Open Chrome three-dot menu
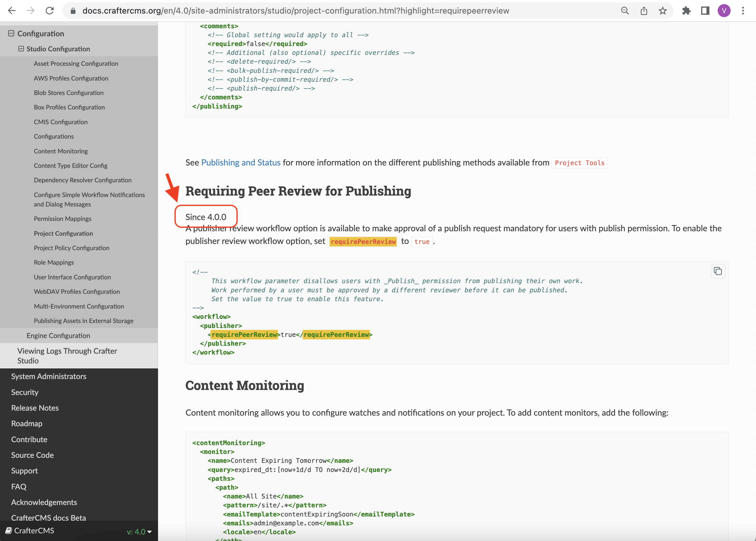This screenshot has width=756, height=541. pyautogui.click(x=743, y=11)
